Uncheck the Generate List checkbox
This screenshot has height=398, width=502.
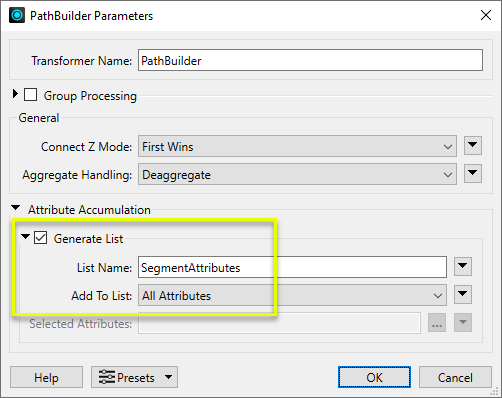40,238
